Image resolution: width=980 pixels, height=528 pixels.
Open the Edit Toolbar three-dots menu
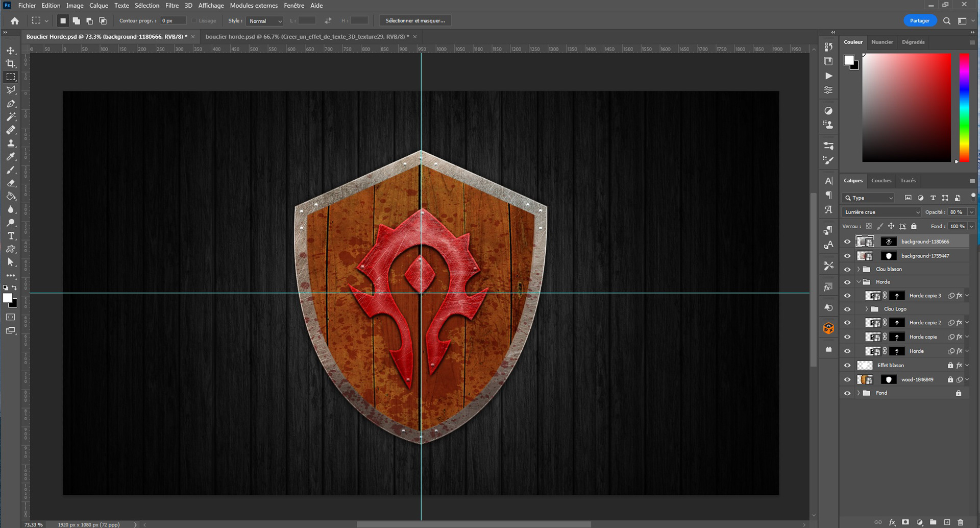(x=11, y=276)
